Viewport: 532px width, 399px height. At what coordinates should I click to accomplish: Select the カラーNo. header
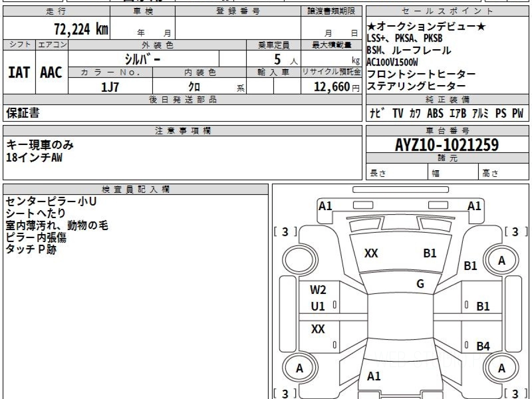(x=110, y=72)
